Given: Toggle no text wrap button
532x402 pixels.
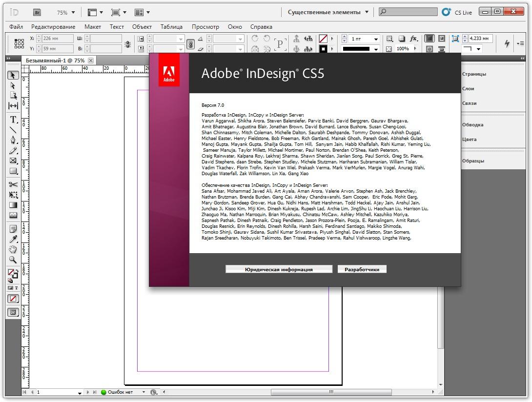Looking at the screenshot, I should tap(429, 39).
